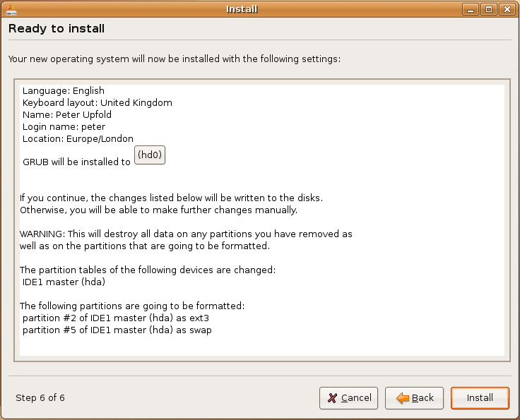Select the 'Keyboard layout: United Kingdom' line
This screenshot has height=420, width=520.
(x=97, y=102)
